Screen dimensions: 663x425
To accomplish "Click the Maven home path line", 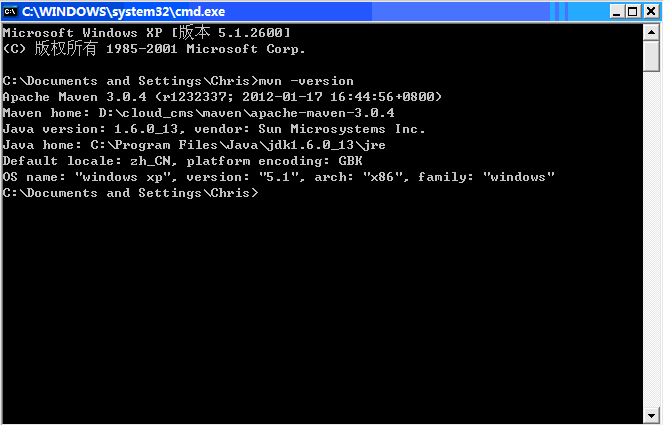I will point(198,113).
